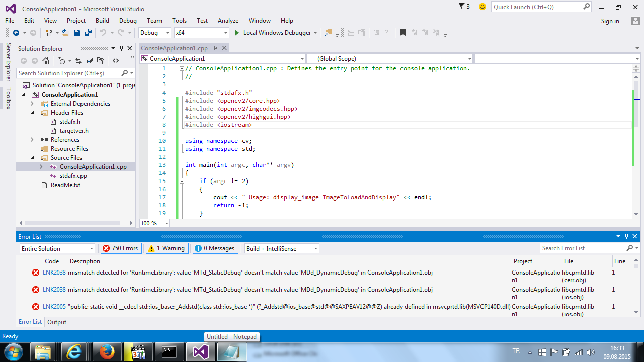Open the LNK2005 error code link
Image resolution: width=644 pixels, height=362 pixels.
tap(54, 307)
